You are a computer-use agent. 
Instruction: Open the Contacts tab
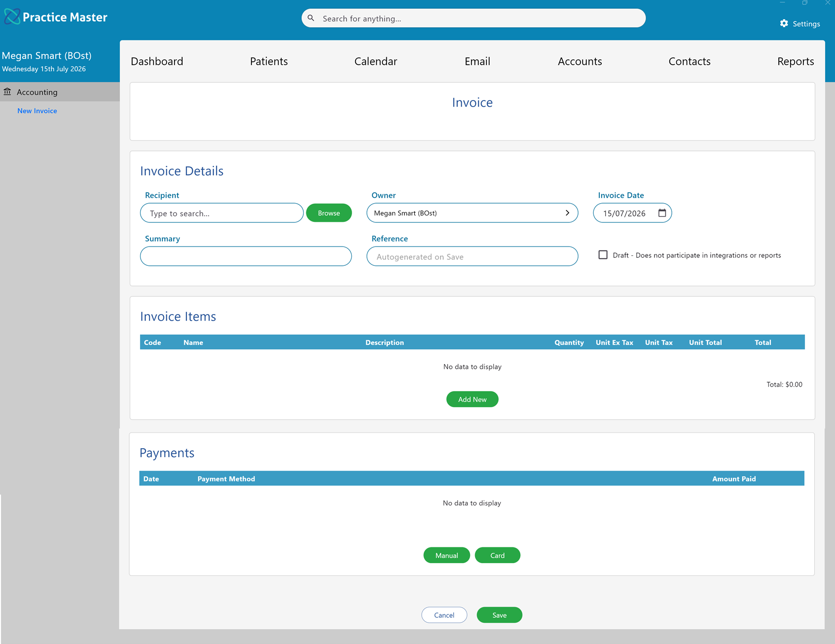point(689,61)
